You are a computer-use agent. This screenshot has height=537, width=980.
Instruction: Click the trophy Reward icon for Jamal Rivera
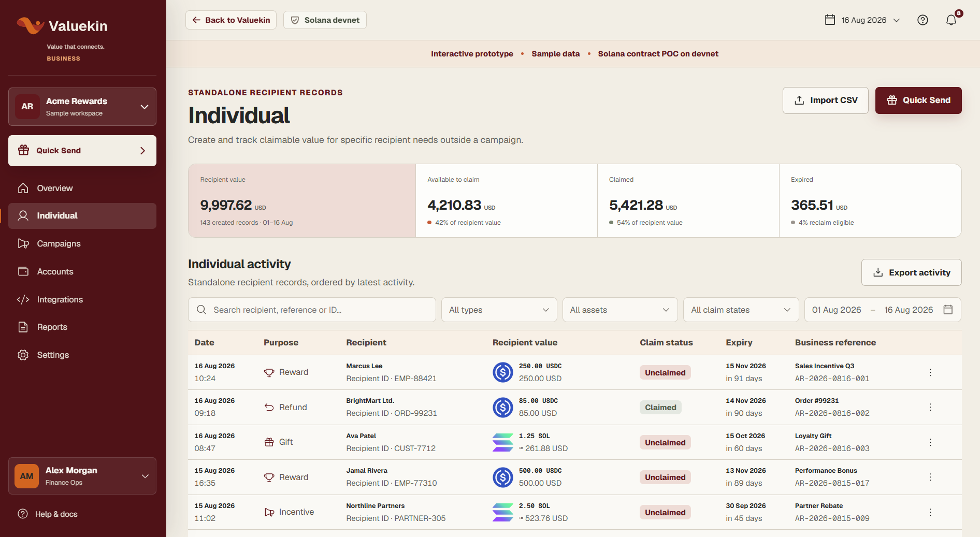(269, 477)
